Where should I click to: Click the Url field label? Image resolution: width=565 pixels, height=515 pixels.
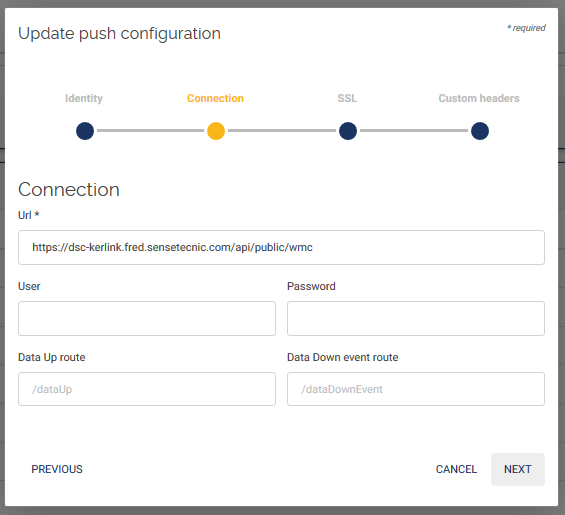(x=28, y=215)
